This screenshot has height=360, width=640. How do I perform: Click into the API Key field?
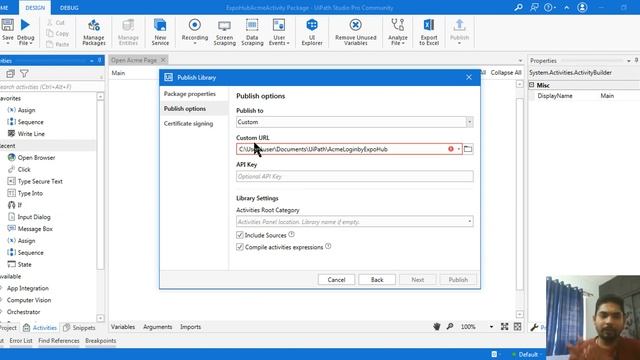tap(355, 176)
